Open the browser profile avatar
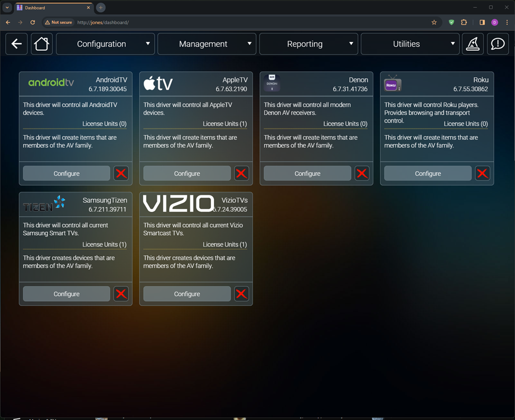Viewport: 515px width, 420px height. (494, 22)
